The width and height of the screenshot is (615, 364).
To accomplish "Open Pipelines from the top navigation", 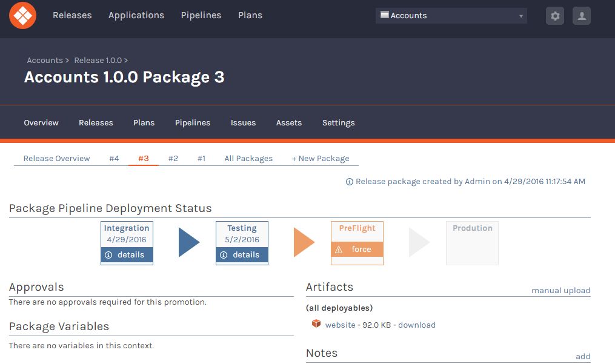I will [201, 15].
